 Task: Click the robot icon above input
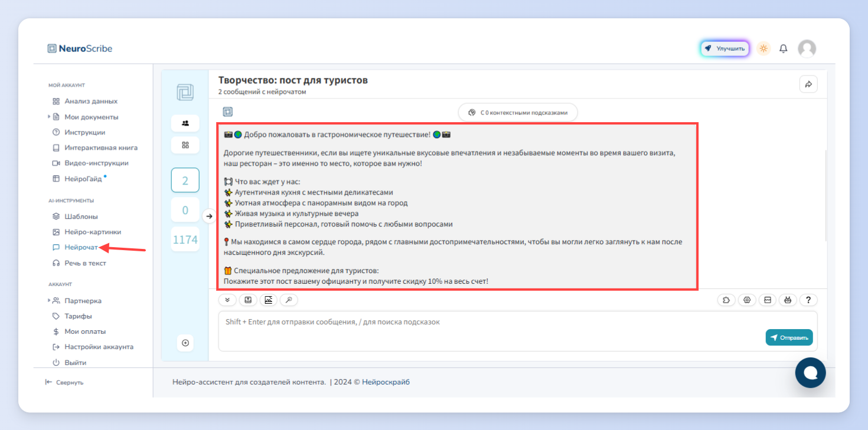pos(788,300)
